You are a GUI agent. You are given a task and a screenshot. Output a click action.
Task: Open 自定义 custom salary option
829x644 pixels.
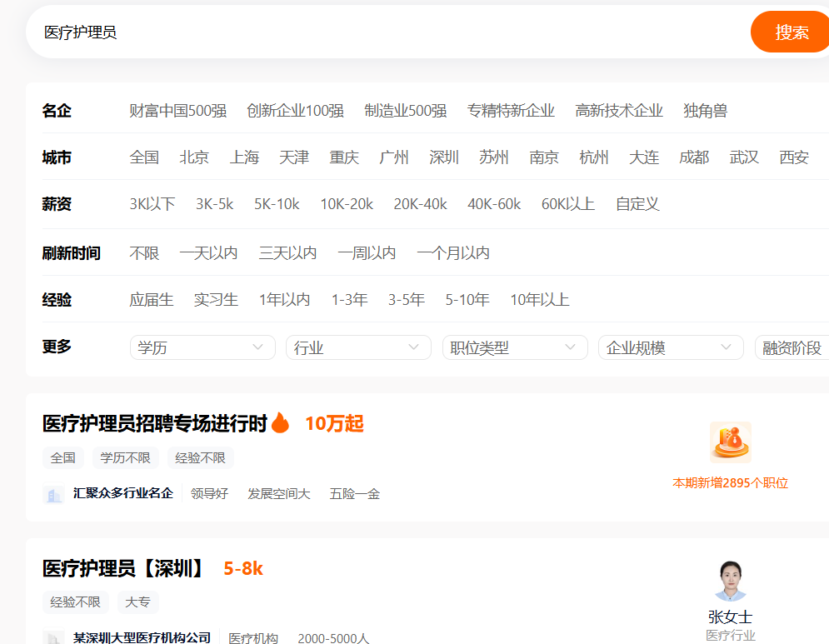(x=637, y=203)
